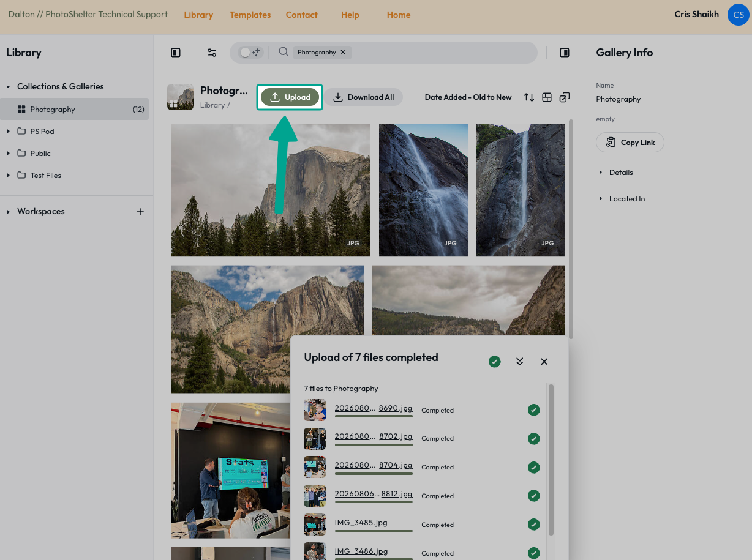
Task: Open the filter sliders icon
Action: pos(212,53)
